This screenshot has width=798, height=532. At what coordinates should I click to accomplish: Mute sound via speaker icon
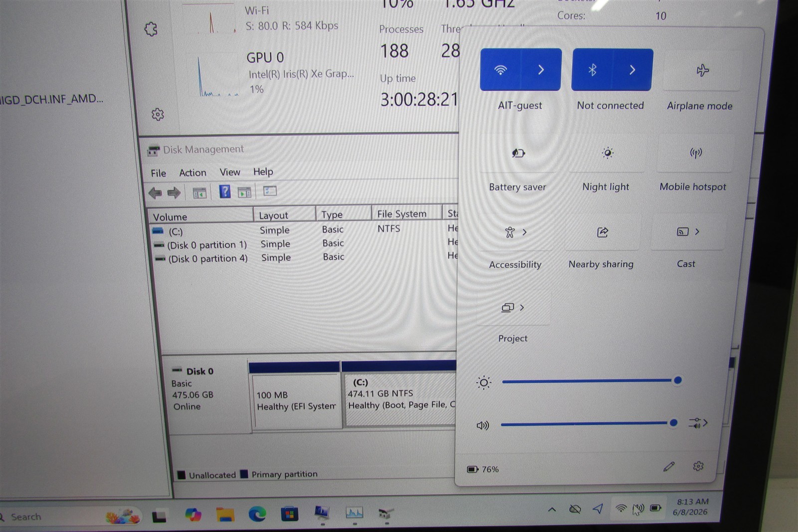coord(483,425)
